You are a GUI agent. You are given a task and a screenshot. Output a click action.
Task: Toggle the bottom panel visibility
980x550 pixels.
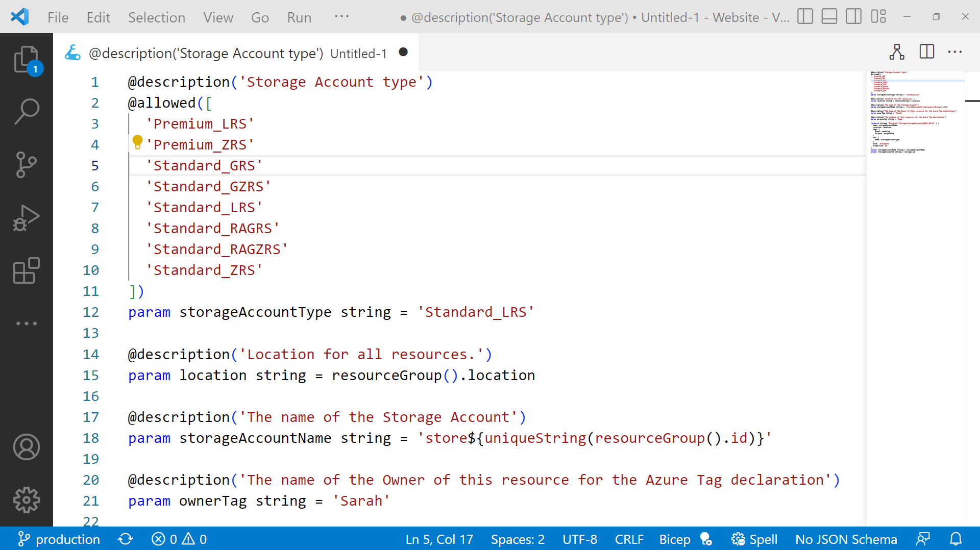coord(829,16)
